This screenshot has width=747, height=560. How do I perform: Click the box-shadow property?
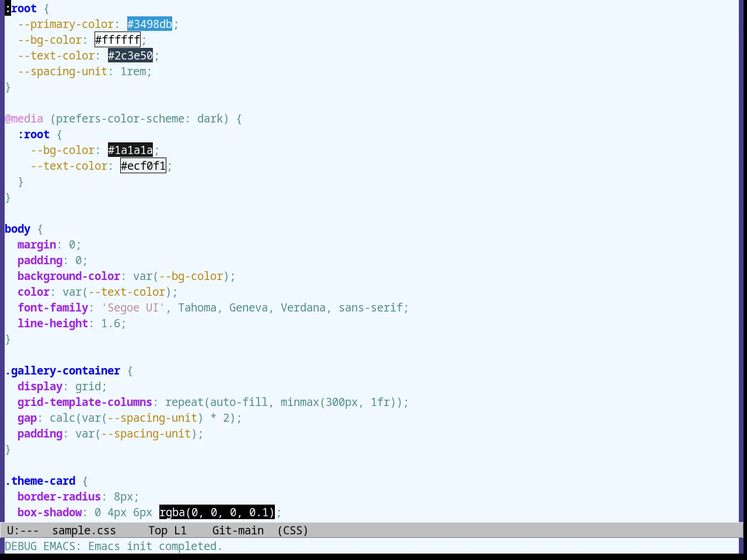[50, 512]
